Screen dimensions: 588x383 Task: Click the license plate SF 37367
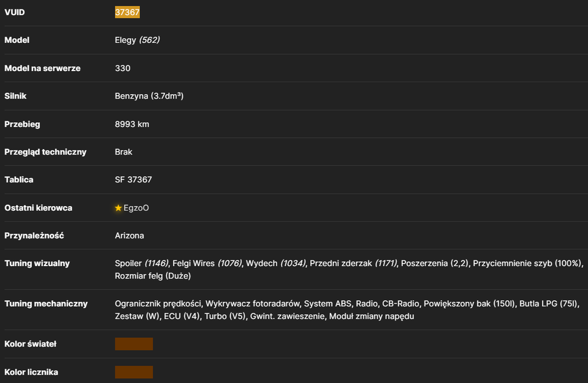tap(133, 180)
